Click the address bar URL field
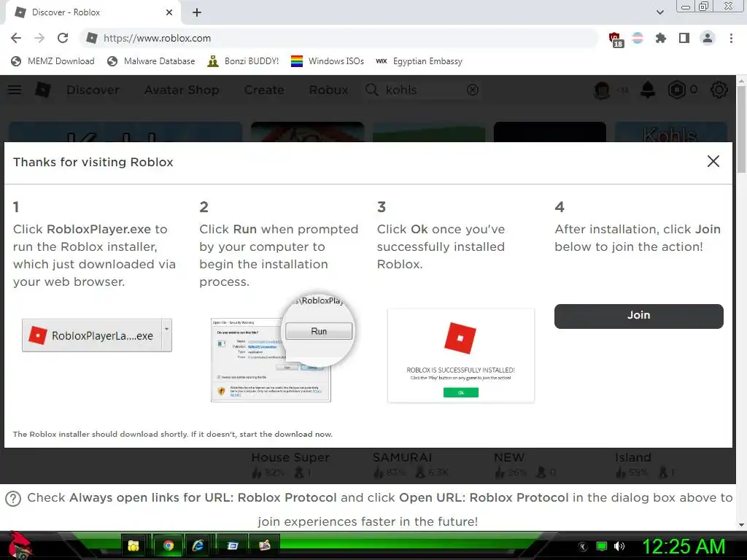The height and width of the screenshot is (560, 747). (340, 38)
